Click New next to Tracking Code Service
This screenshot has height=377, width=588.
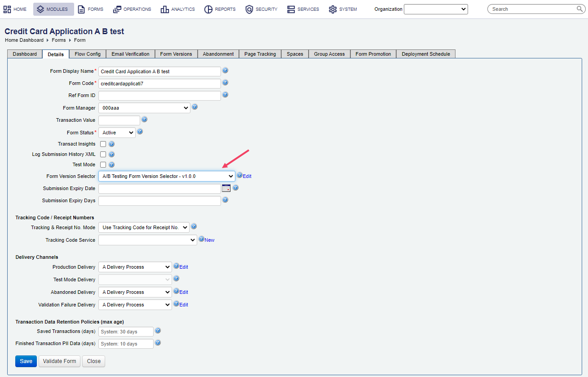[x=209, y=240]
